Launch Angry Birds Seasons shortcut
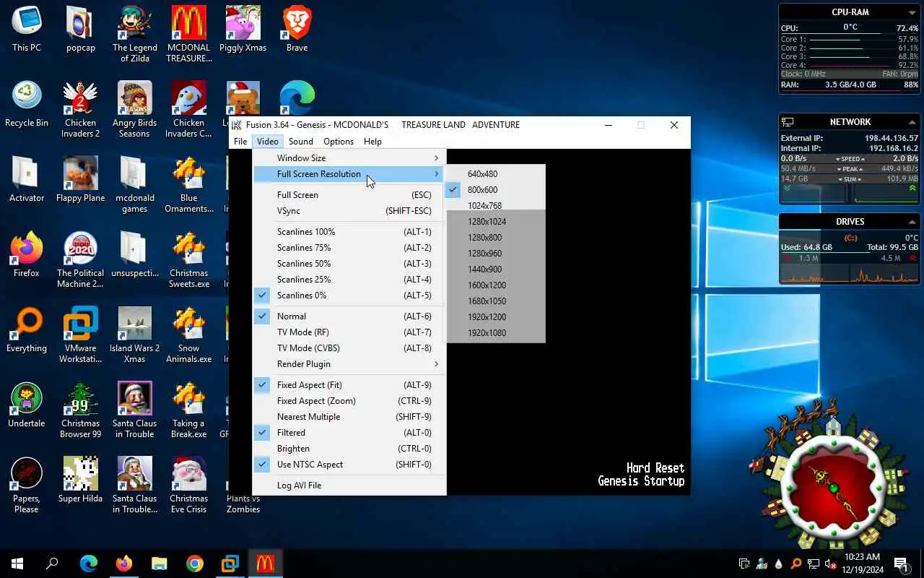 [134, 110]
